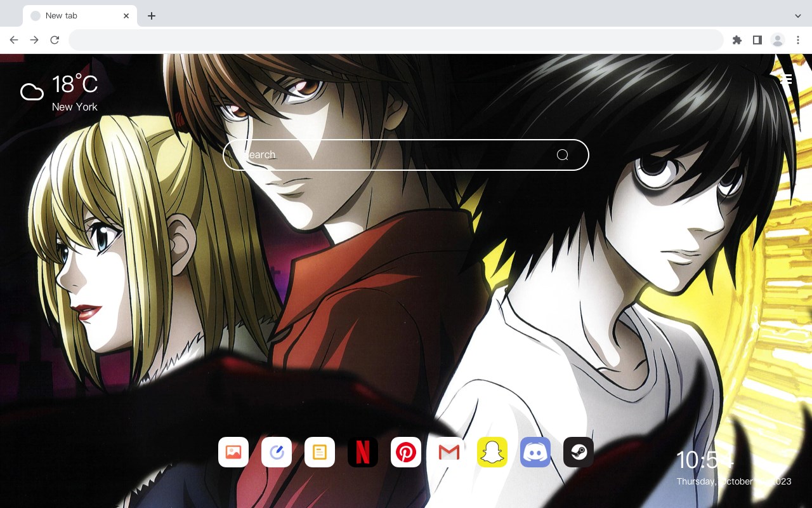Click the 10:54 clock display
The image size is (812, 508).
705,460
